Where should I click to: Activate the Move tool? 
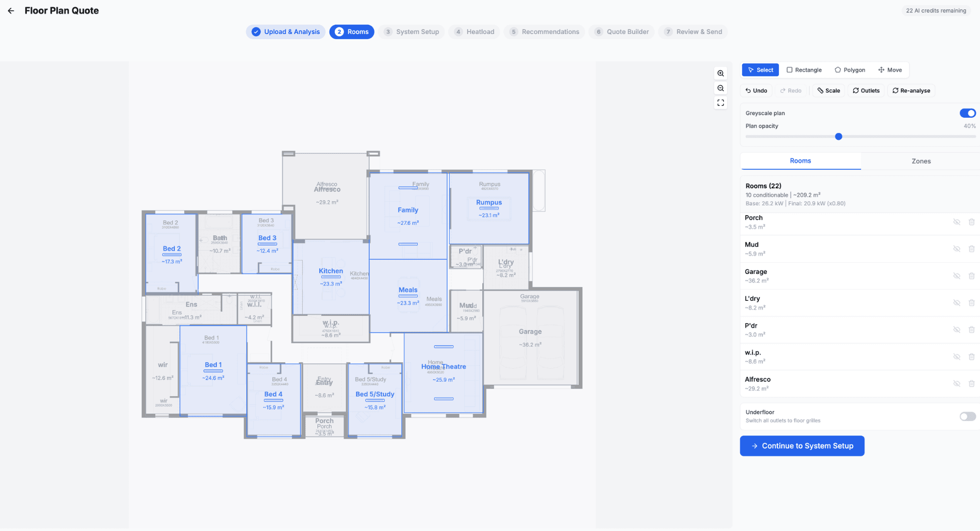pyautogui.click(x=890, y=70)
